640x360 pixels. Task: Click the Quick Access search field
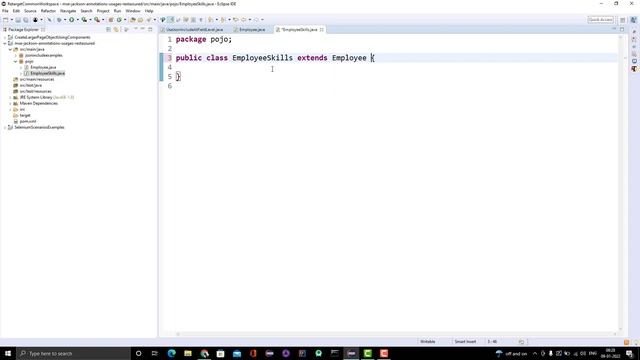(600, 20)
